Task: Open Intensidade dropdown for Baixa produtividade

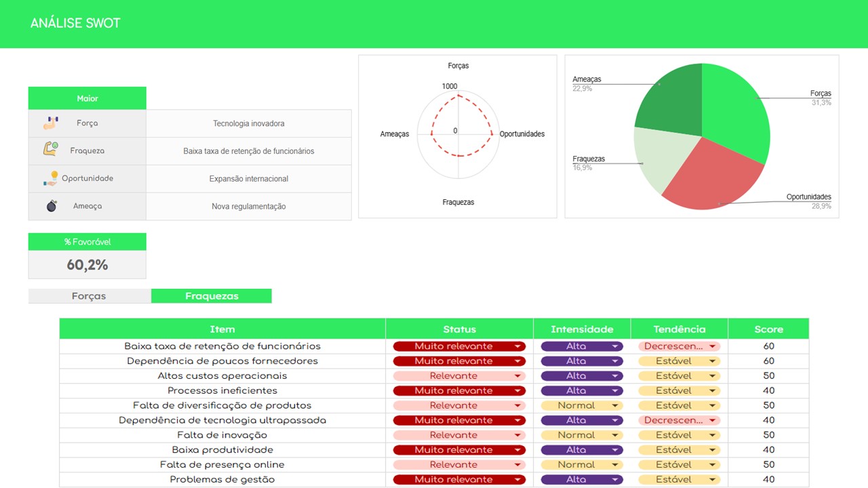Action: coord(582,450)
